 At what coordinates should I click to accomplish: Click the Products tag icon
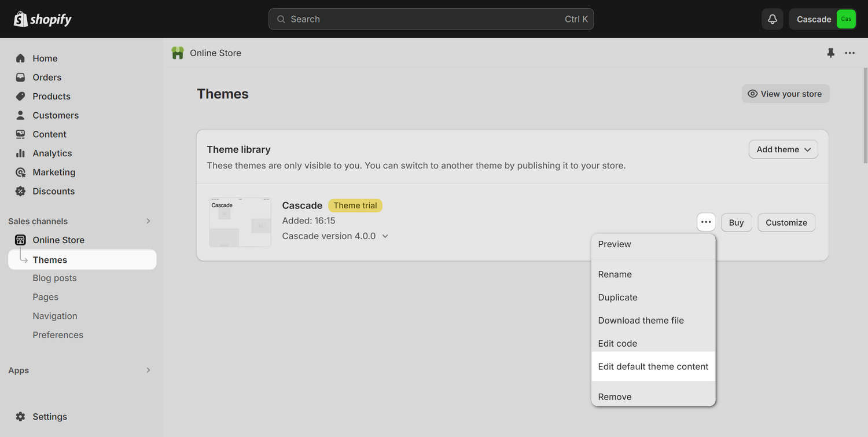pos(20,97)
